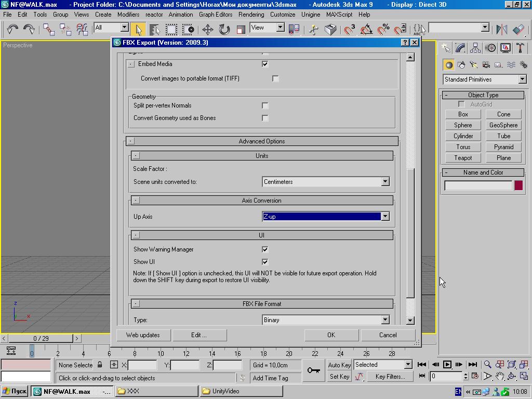The image size is (532, 399).
Task: Click the Mirror tool icon
Action: pos(501,30)
